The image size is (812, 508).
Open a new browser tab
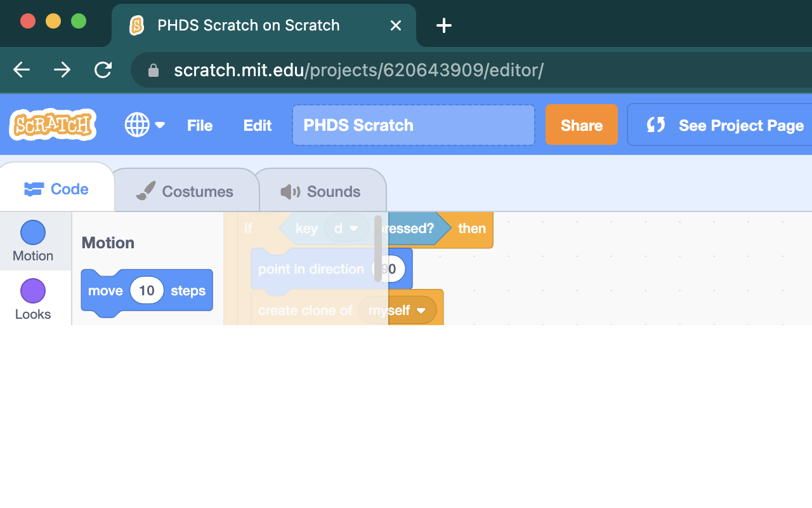click(x=444, y=25)
